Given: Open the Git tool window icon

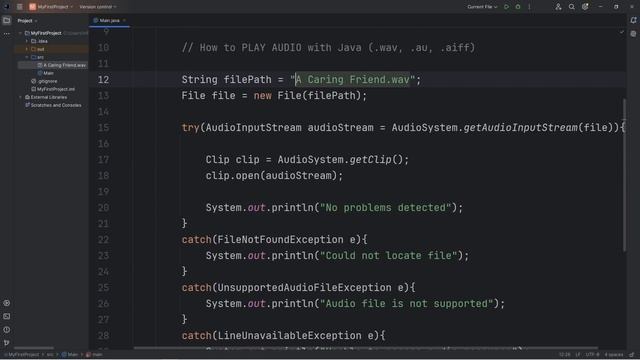Looking at the screenshot, I should [7, 343].
